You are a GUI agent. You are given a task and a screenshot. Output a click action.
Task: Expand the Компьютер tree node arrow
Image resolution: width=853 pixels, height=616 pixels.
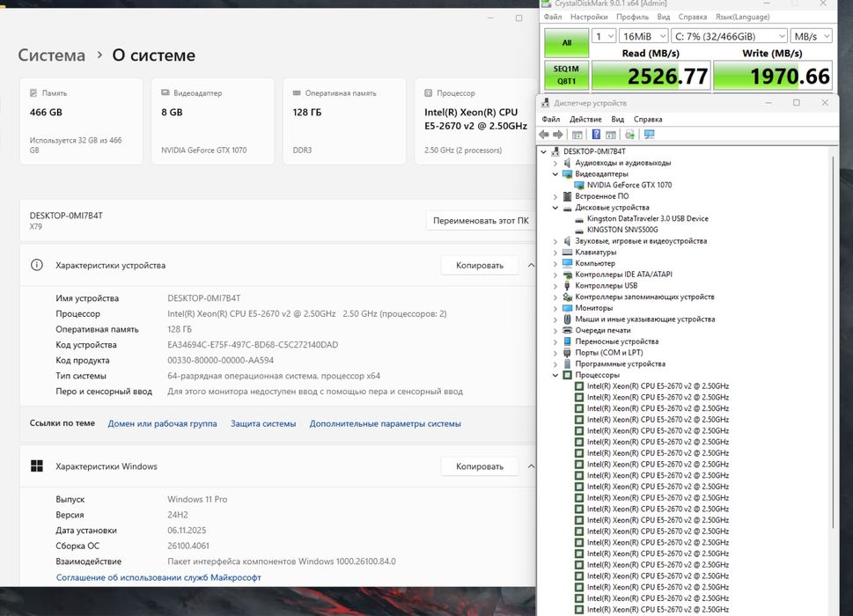coord(555,263)
